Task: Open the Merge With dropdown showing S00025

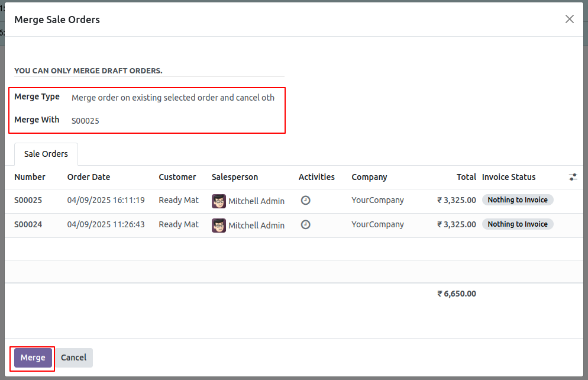Action: coord(85,120)
